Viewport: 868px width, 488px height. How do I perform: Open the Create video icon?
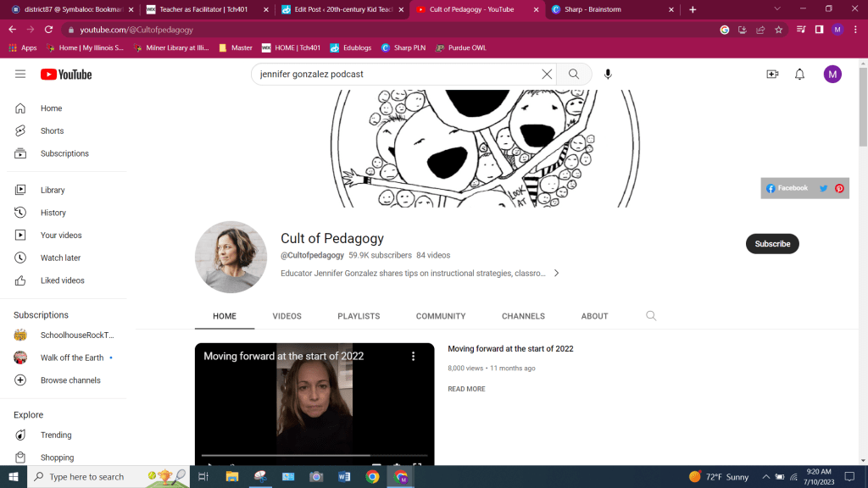pyautogui.click(x=772, y=75)
